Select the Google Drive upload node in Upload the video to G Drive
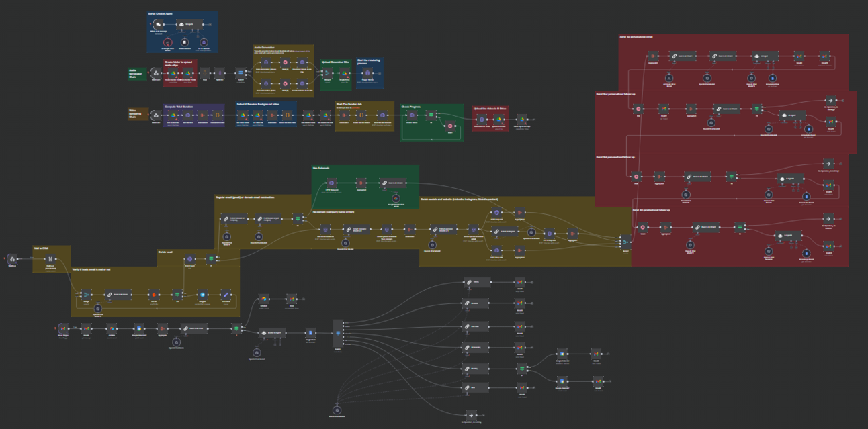Screen dimensions: 868x429 (x=498, y=118)
